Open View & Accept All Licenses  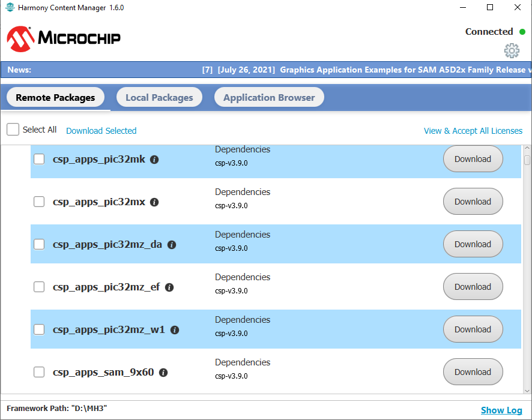tap(473, 131)
